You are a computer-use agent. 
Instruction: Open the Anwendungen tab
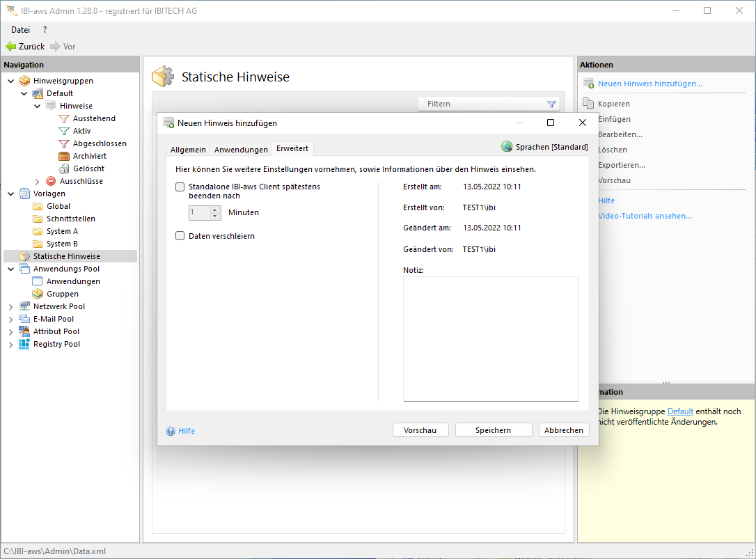pos(241,150)
